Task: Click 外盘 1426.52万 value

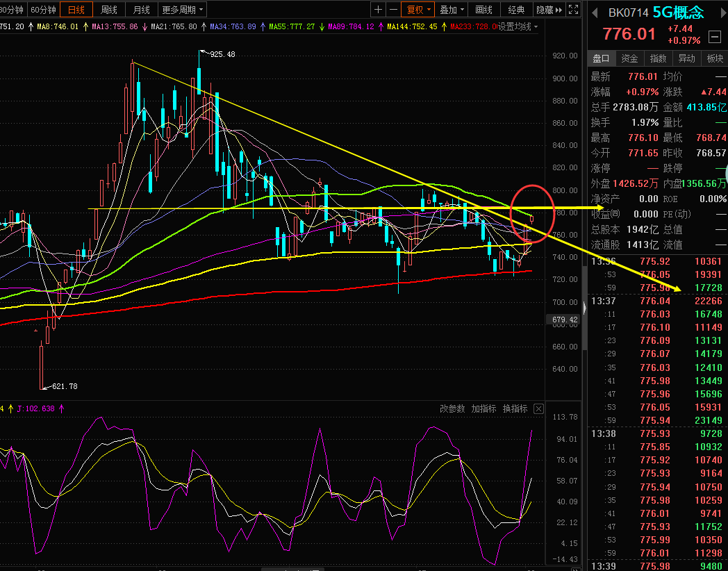Action: click(635, 184)
